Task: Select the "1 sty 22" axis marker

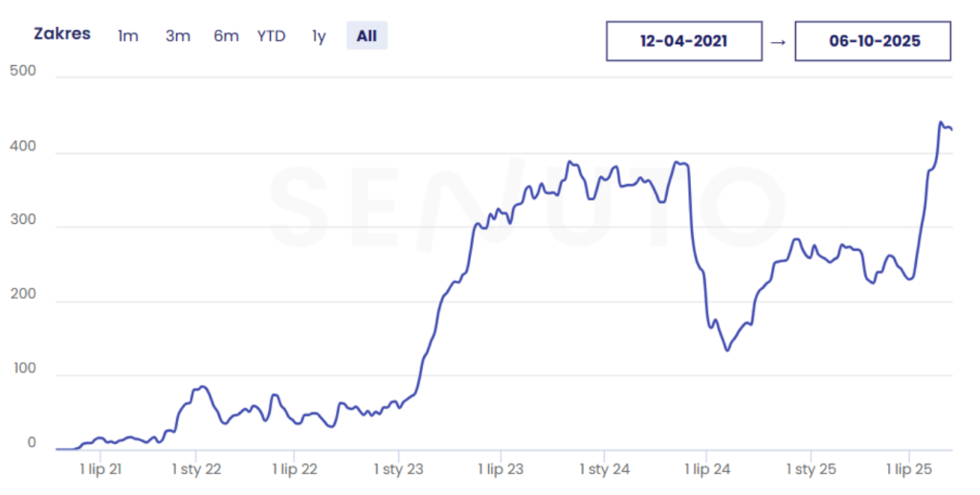Action: click(x=196, y=469)
